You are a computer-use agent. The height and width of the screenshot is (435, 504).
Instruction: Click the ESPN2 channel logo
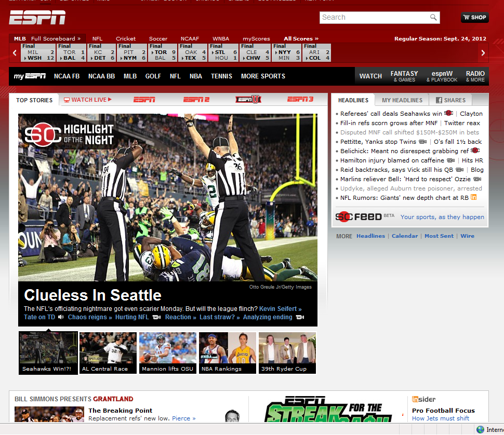[196, 100]
